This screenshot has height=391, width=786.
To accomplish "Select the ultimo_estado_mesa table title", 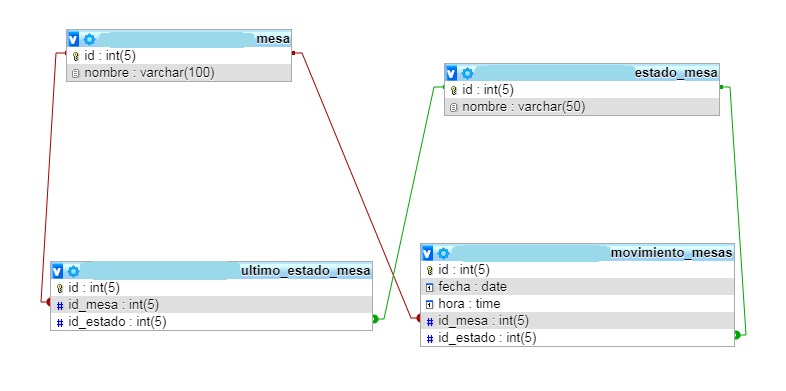I will [x=306, y=271].
